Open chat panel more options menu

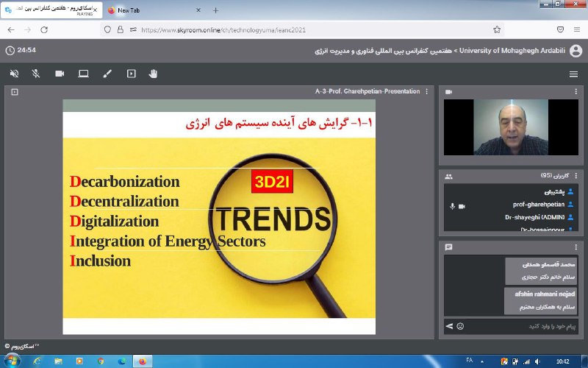pos(576,247)
